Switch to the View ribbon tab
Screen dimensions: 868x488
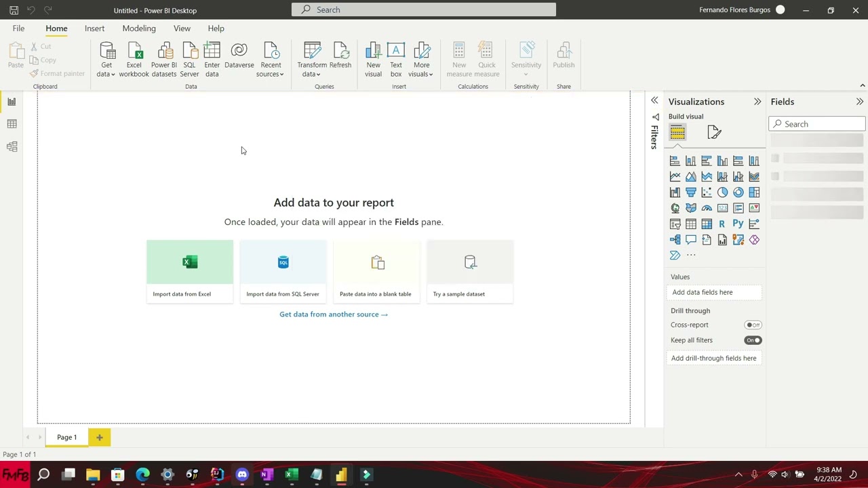(182, 28)
